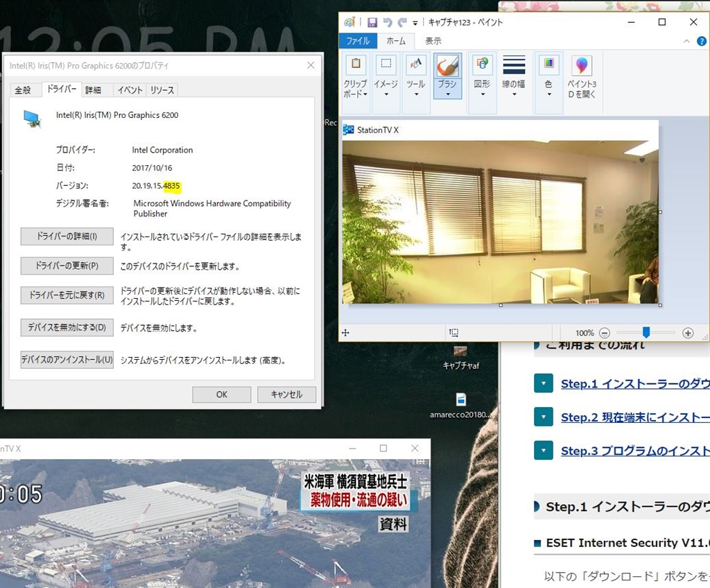Maximize the bottom StationTV X window
710x588 pixels.
pyautogui.click(x=383, y=449)
